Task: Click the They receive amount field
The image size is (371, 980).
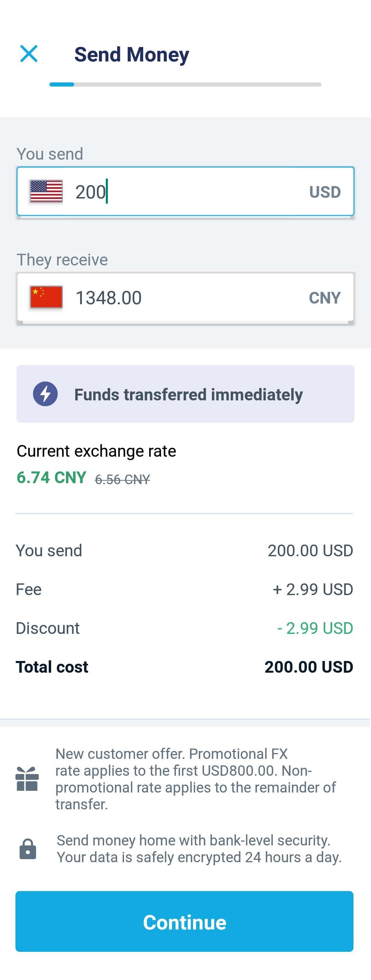Action: pos(185,297)
